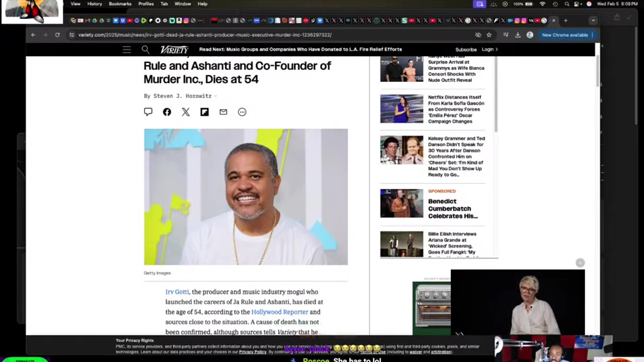Open Netflix Karla Sofía Gascón story
This screenshot has height=362, width=644.
456,109
